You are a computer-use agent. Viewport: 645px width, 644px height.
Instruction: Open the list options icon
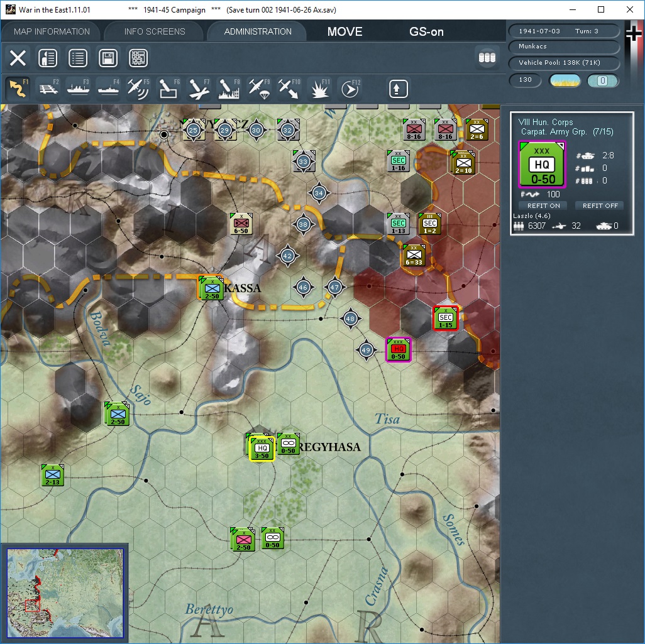78,58
